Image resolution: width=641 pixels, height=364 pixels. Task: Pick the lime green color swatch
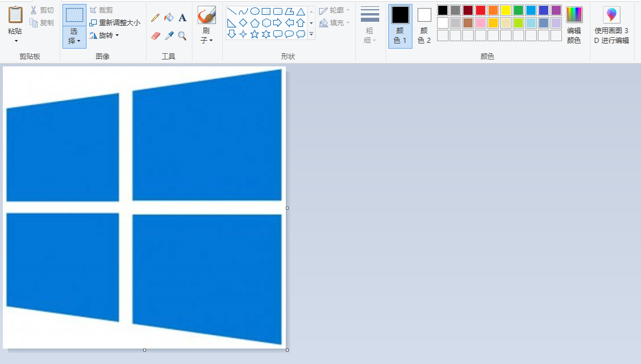pos(518,23)
